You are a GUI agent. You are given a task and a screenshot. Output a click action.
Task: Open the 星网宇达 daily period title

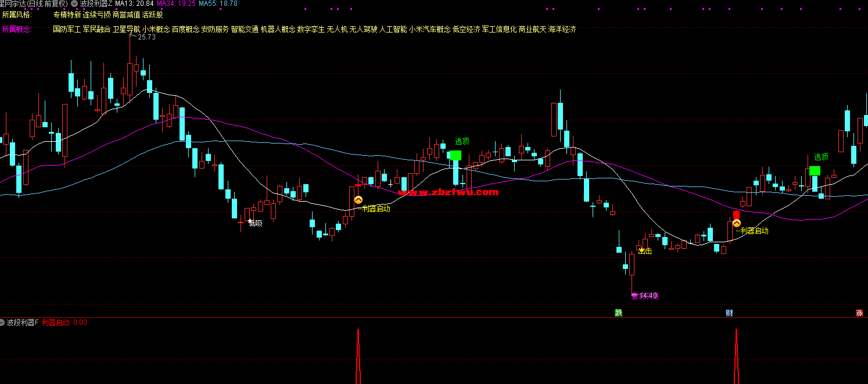click(34, 3)
